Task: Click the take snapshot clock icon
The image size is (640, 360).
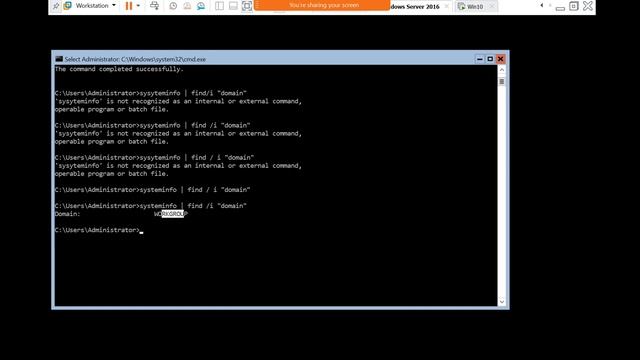Action: point(173,6)
